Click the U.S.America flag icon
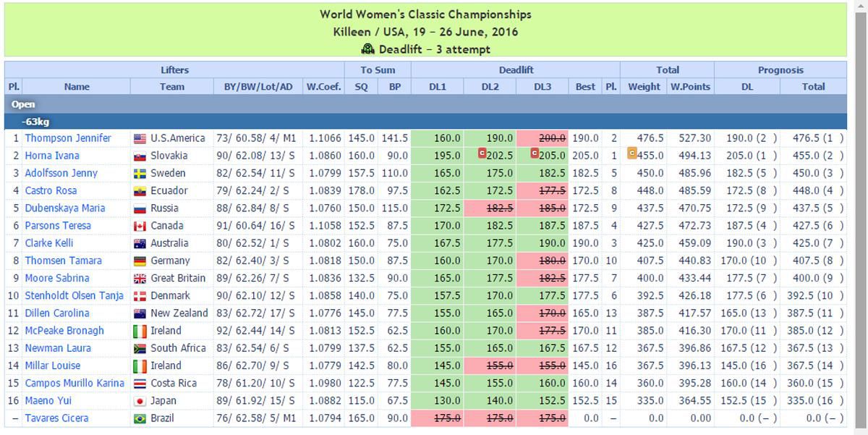The image size is (868, 435). [140, 138]
